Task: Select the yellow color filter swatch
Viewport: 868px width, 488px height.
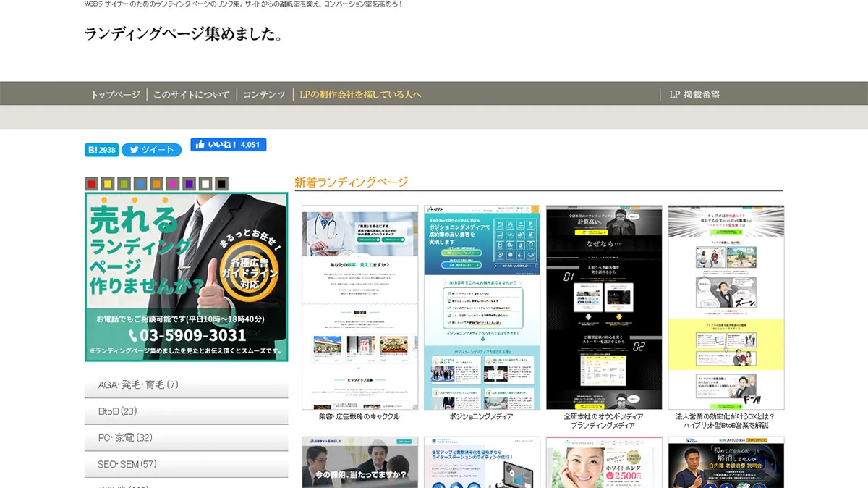Action: (108, 184)
